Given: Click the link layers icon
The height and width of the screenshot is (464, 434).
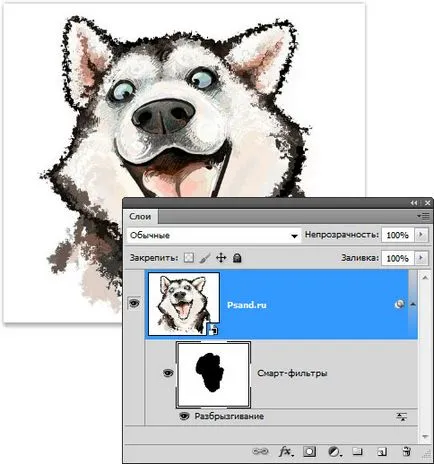Looking at the screenshot, I should point(260,452).
